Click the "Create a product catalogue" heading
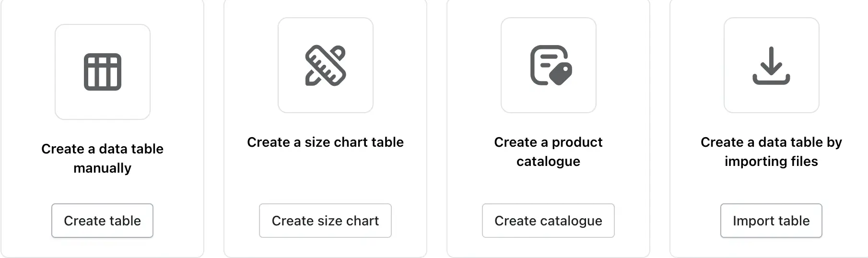The image size is (868, 258). click(x=548, y=152)
